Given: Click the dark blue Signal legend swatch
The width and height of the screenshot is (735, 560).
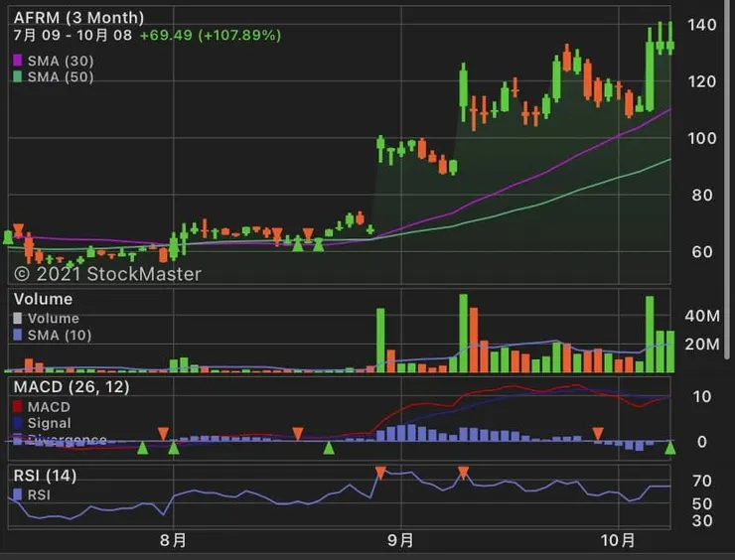Looking at the screenshot, I should pyautogui.click(x=17, y=423).
